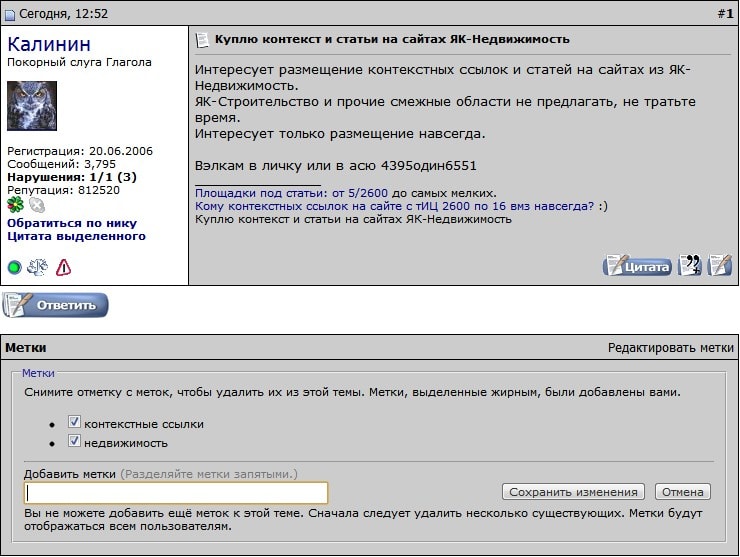Uncheck the недвижимость tag checkbox
The width and height of the screenshot is (740, 557).
[74, 441]
